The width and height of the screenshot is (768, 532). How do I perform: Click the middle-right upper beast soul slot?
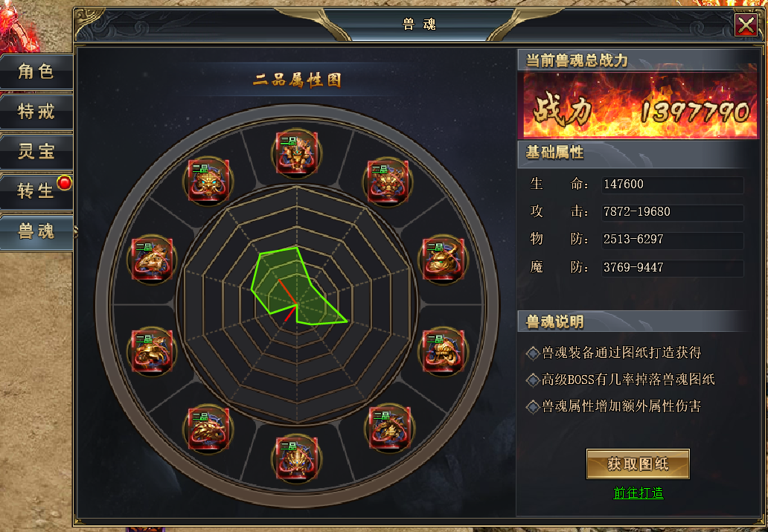coord(444,259)
